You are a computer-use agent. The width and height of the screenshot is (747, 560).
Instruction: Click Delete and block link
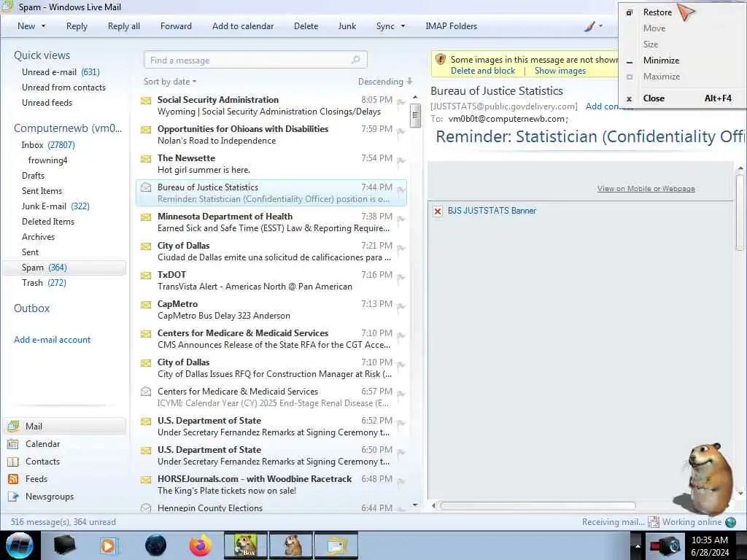[483, 71]
